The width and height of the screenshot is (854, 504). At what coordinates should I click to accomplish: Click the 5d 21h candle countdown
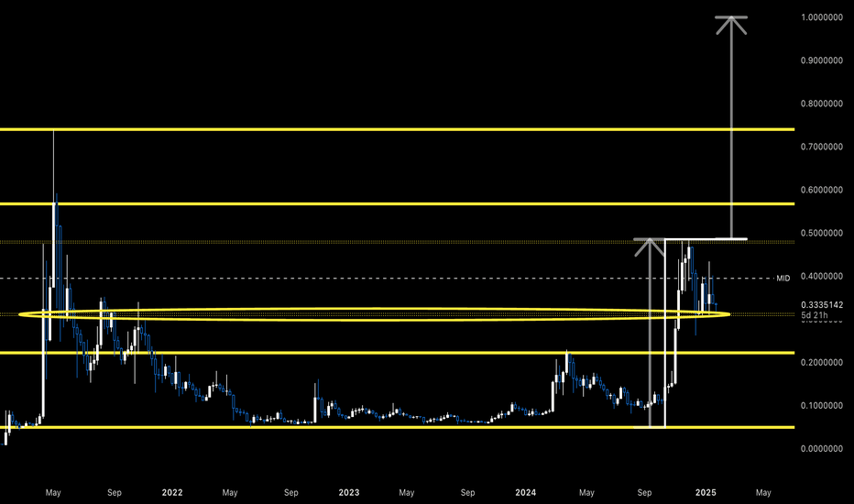(815, 315)
